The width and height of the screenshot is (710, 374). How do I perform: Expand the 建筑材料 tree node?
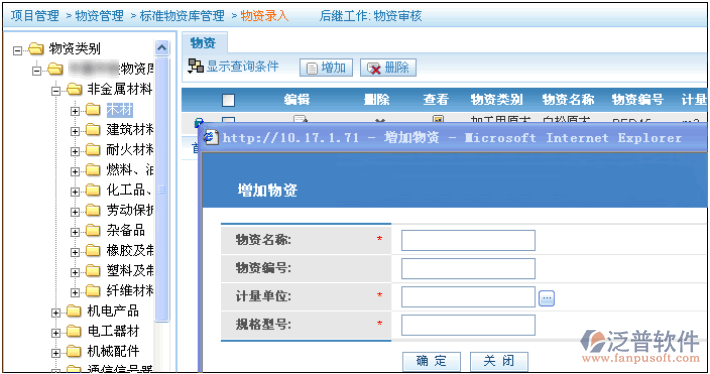tap(75, 131)
